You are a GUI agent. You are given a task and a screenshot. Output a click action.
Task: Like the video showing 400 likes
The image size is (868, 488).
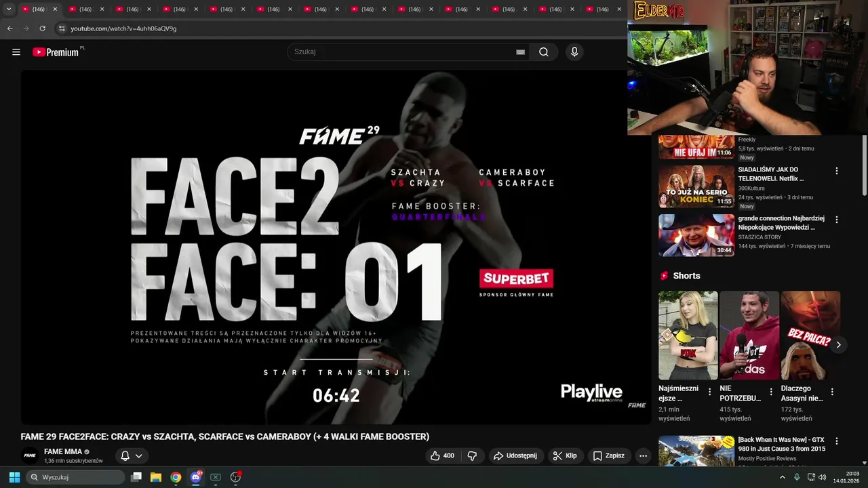click(x=443, y=455)
